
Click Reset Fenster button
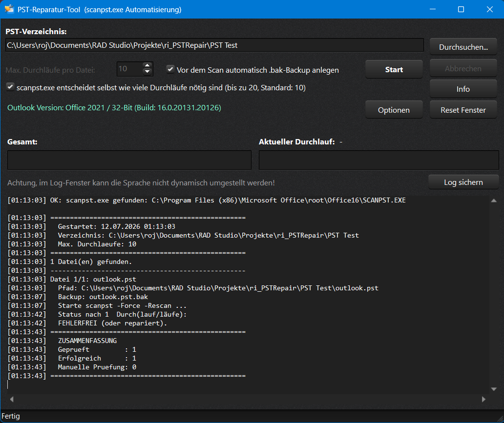coord(463,110)
